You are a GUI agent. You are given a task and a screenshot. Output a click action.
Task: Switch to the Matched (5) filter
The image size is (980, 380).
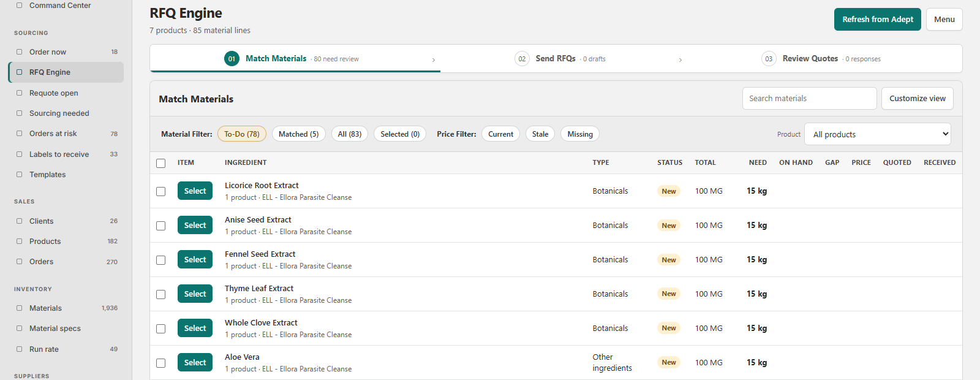click(298, 134)
